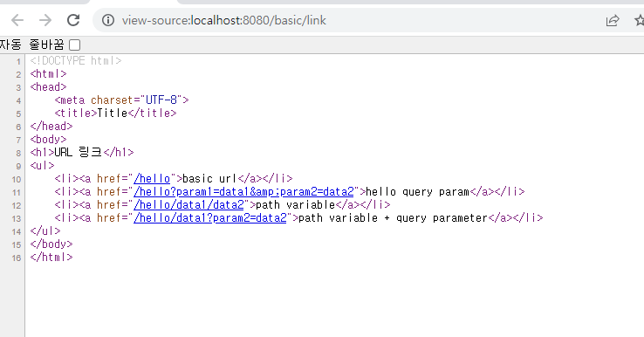Viewport: 644px width, 337px height.
Task: Click the 'hello query param' text
Action: pyautogui.click(x=417, y=192)
